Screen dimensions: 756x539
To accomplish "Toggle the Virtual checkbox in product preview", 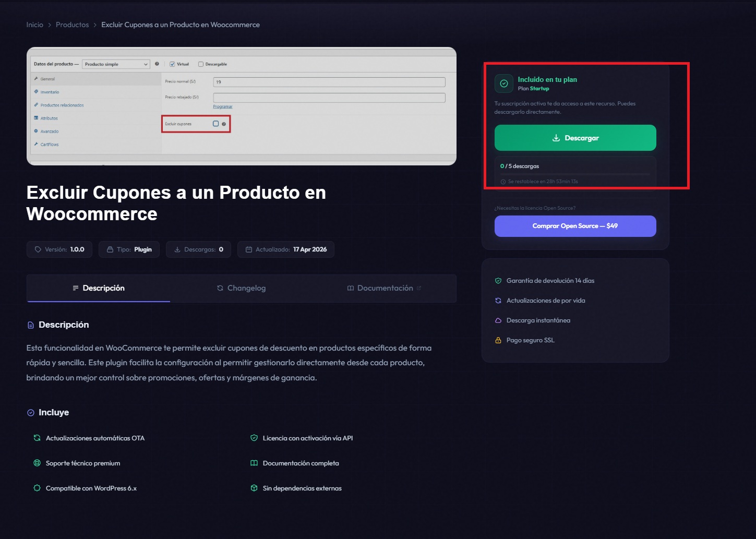I will point(172,64).
